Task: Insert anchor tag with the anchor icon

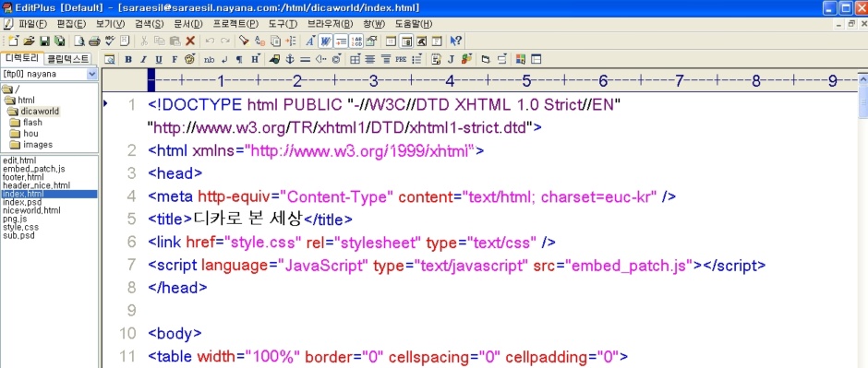Action: coord(289,59)
